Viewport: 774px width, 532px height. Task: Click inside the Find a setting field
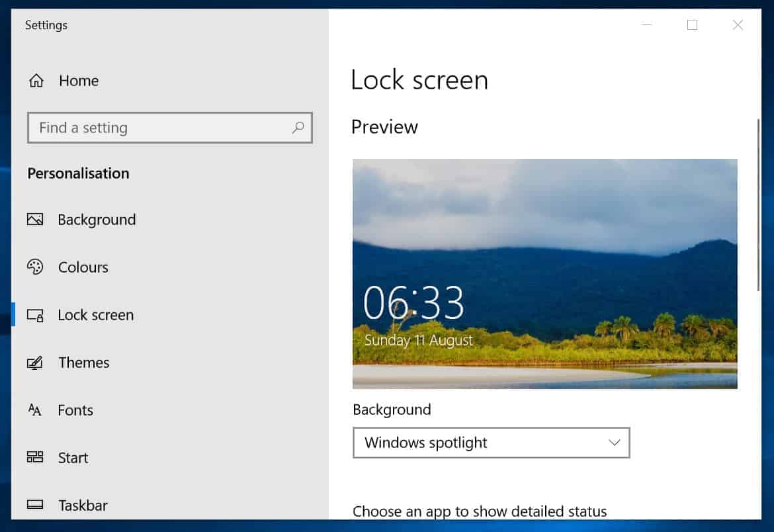[170, 128]
